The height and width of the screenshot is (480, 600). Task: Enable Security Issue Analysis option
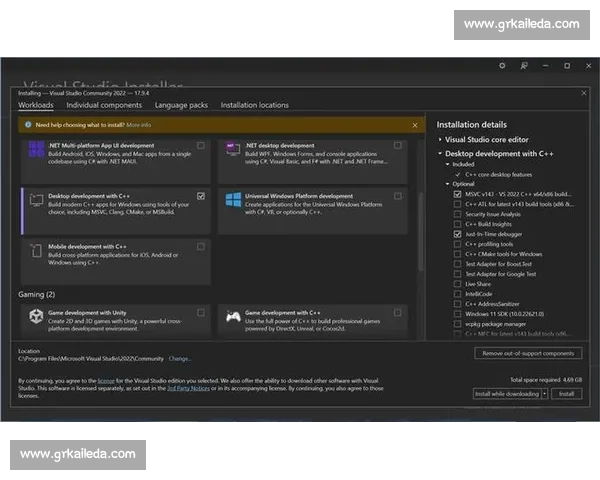pyautogui.click(x=457, y=214)
